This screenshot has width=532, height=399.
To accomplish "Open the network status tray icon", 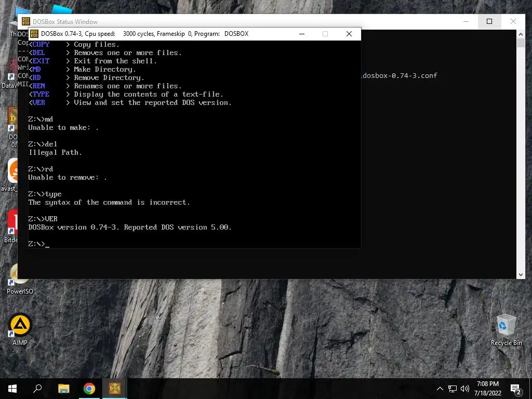I will point(453,389).
